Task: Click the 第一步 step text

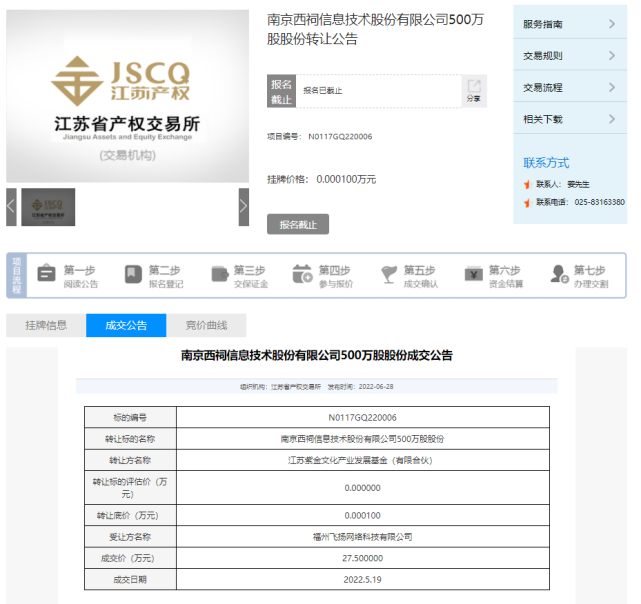Action: pos(79,270)
